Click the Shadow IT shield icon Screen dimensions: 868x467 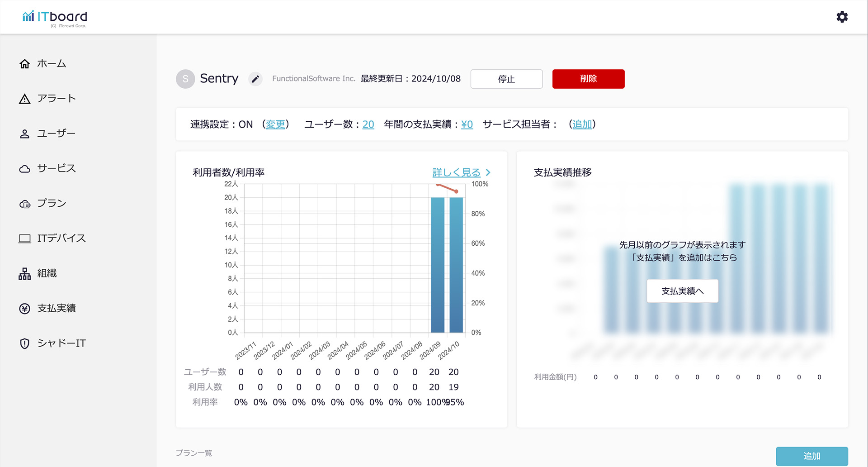coord(25,343)
